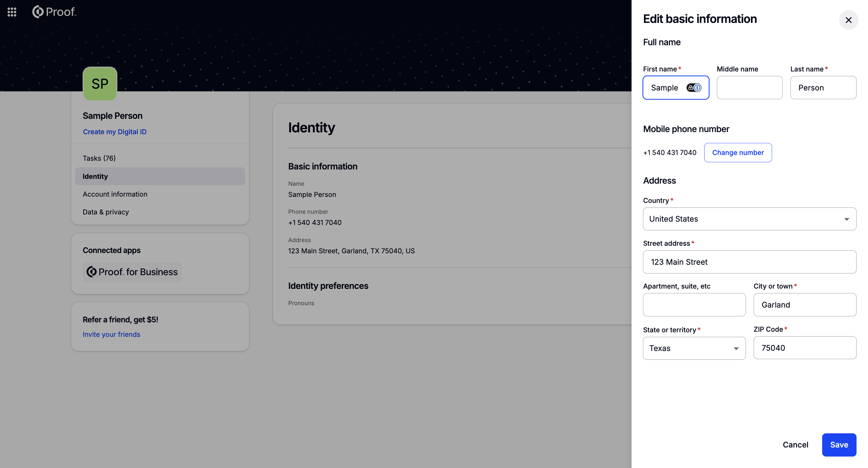Select Identity in the sidebar

click(160, 176)
